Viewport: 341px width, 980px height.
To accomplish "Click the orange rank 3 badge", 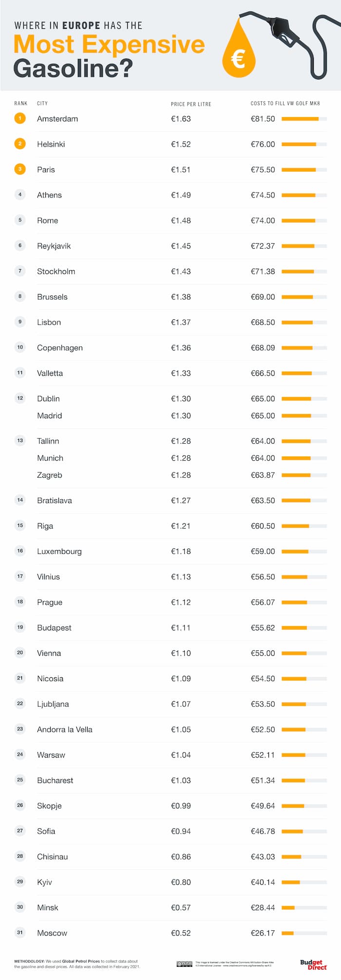I will pyautogui.click(x=20, y=169).
